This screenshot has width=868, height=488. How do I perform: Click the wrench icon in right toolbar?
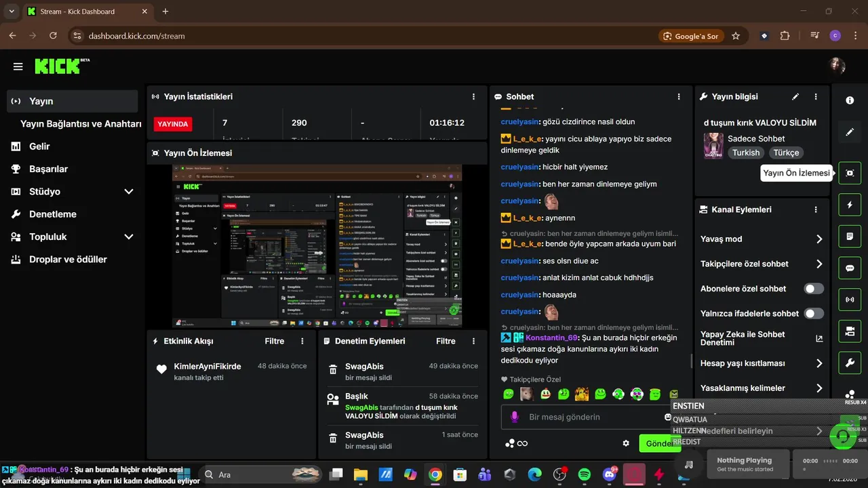(850, 363)
